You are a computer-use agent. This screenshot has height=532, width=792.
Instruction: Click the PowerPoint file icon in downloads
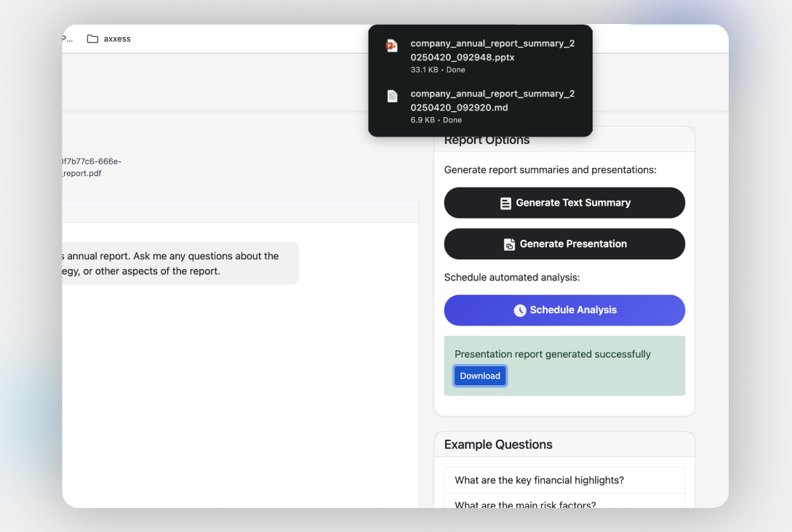click(x=391, y=46)
